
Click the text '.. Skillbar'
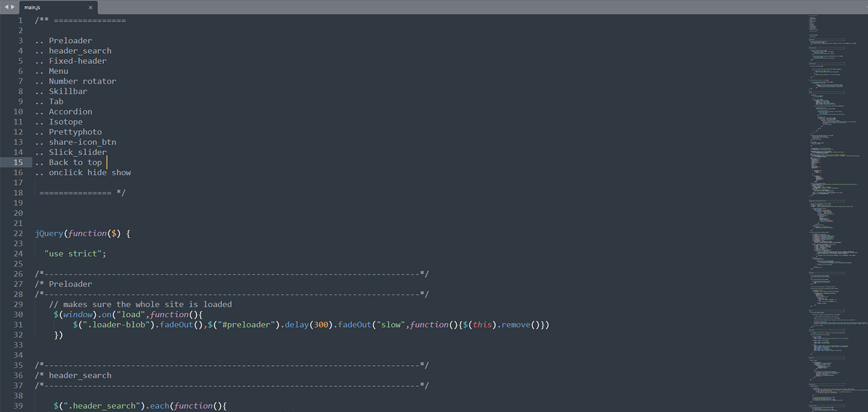[61, 92]
